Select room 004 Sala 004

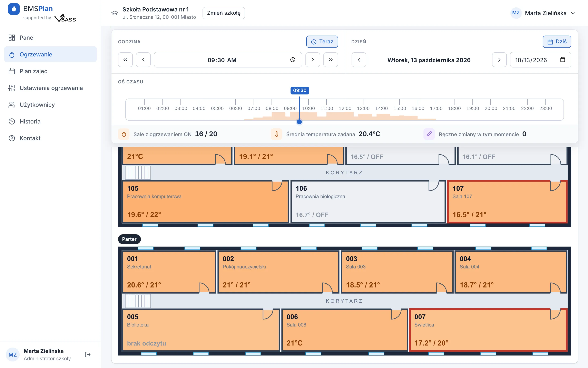click(x=511, y=272)
